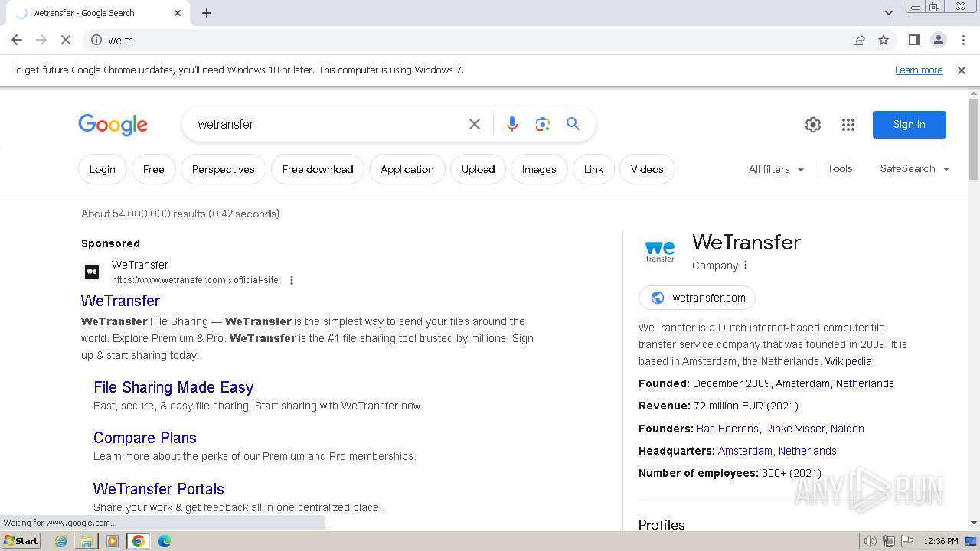The height and width of the screenshot is (551, 980).
Task: Open the Rinke Visser founder link
Action: tap(795, 429)
